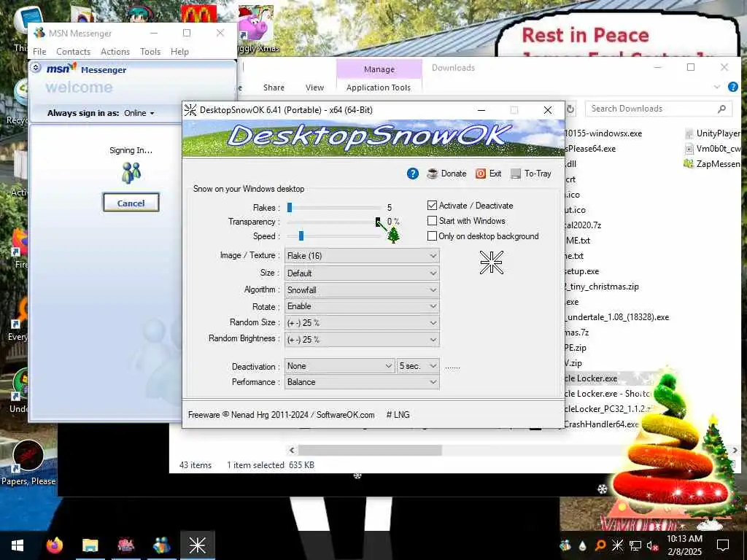
Task: Click the orange magnifier tray icon
Action: 600,545
